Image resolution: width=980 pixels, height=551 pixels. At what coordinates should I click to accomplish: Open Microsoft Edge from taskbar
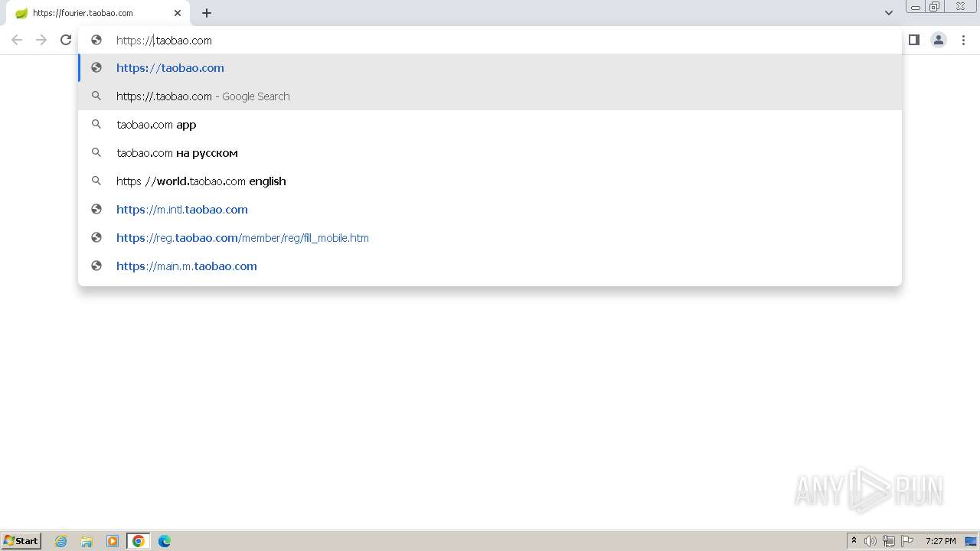pos(165,541)
